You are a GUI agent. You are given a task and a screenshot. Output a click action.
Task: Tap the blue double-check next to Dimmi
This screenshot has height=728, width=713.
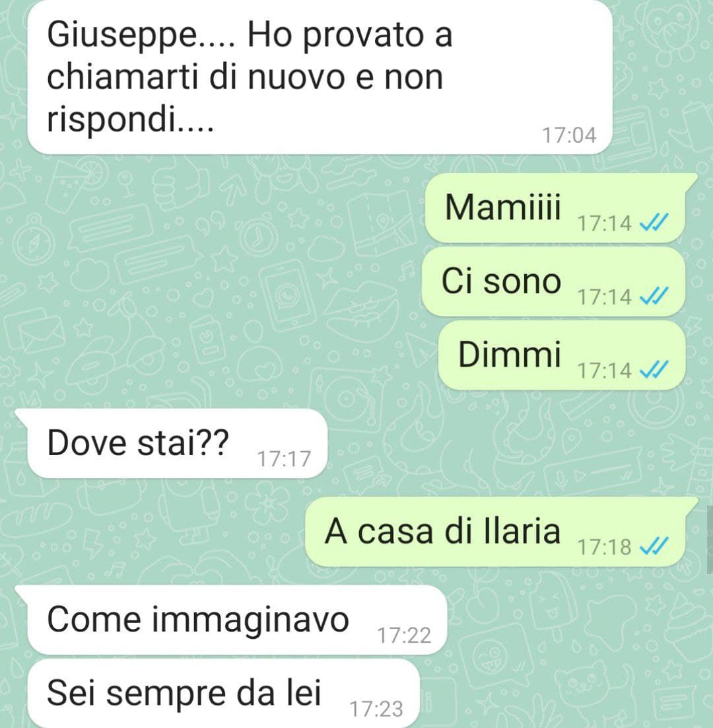654,370
